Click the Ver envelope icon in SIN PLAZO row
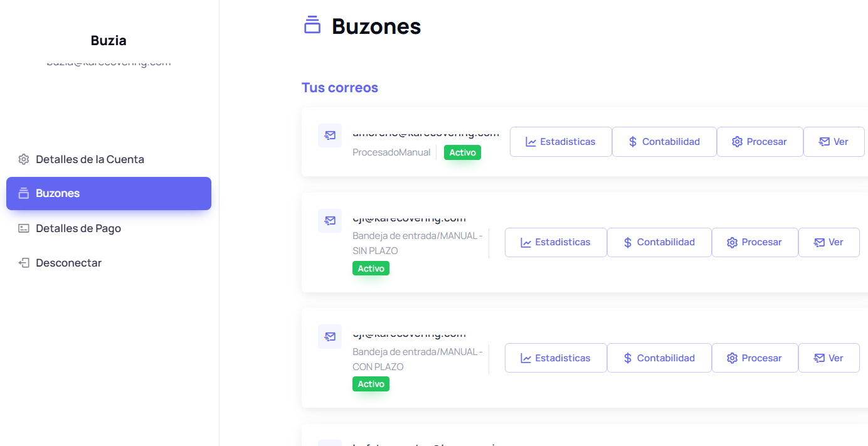 click(819, 243)
